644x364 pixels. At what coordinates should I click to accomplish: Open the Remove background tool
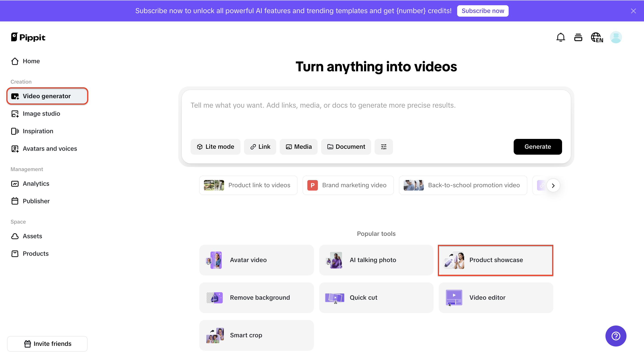tap(256, 297)
